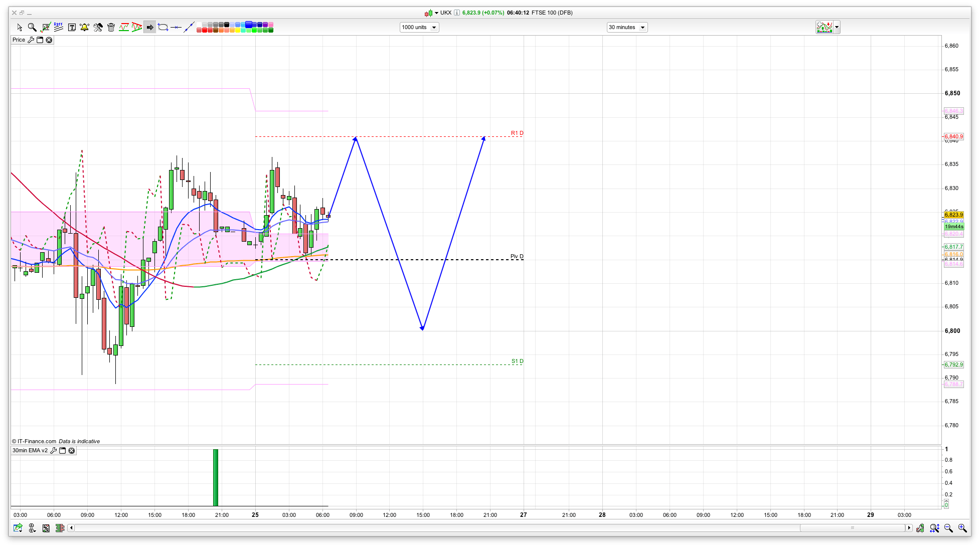This screenshot has width=980, height=547.
Task: Toggle the arrow drawing tool
Action: 149,27
